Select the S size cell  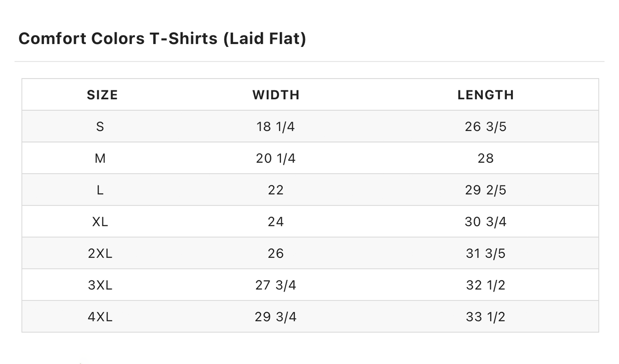coord(100,127)
